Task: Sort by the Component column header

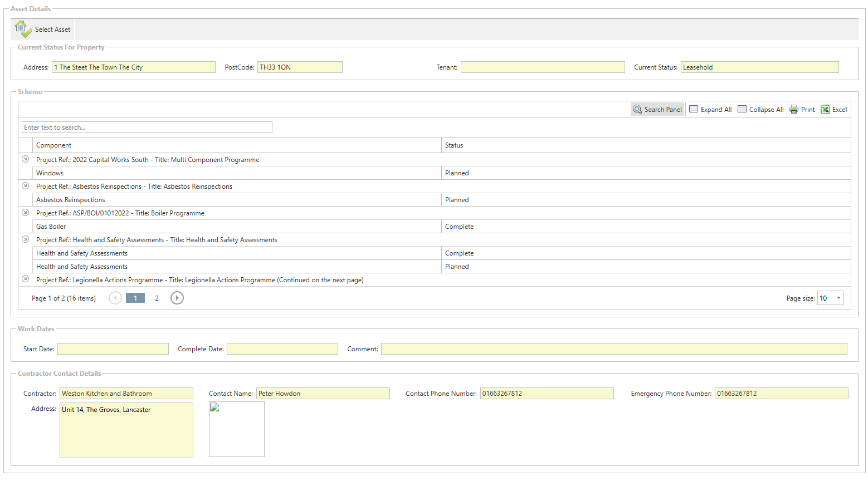Action: coord(54,145)
